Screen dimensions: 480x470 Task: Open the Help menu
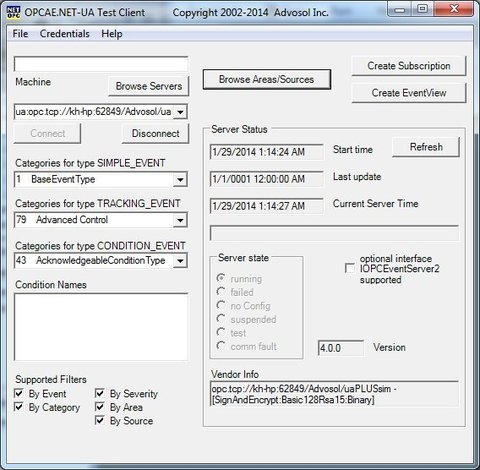[x=112, y=34]
